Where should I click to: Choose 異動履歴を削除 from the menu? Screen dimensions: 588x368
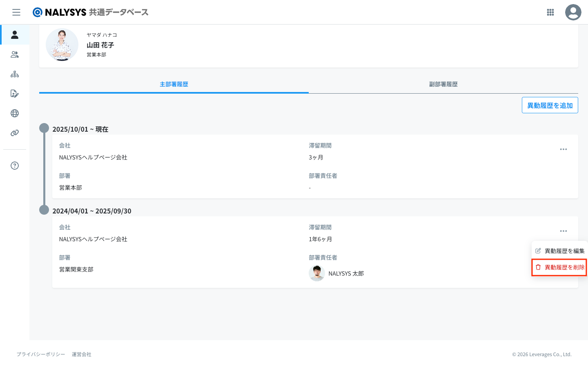(560, 267)
